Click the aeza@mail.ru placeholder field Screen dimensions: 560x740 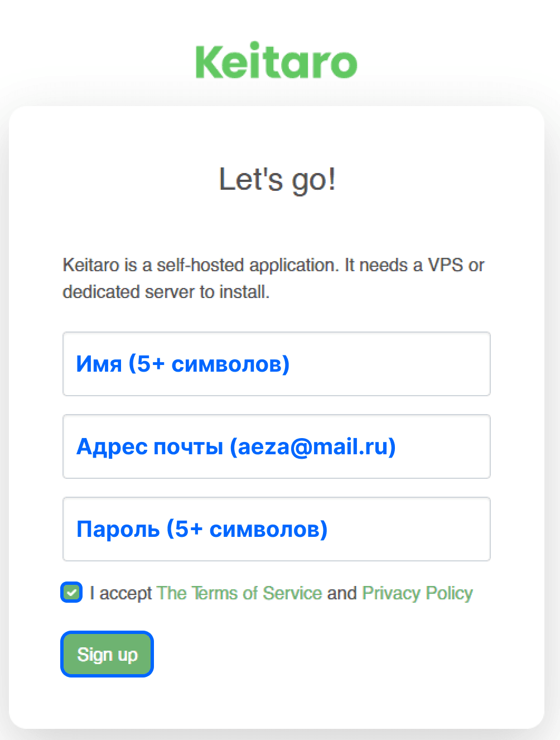[x=277, y=446]
